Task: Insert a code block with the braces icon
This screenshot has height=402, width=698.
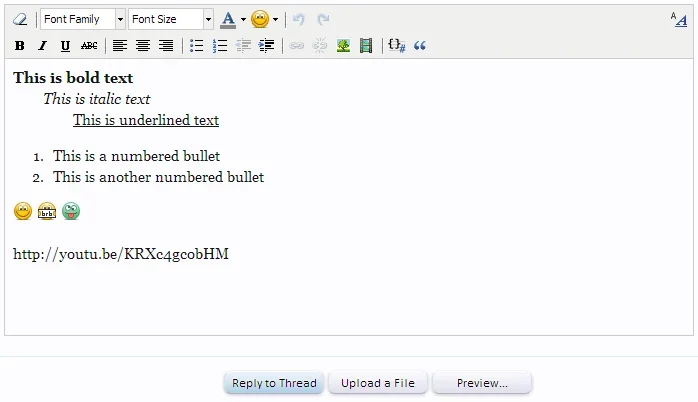Action: 396,45
